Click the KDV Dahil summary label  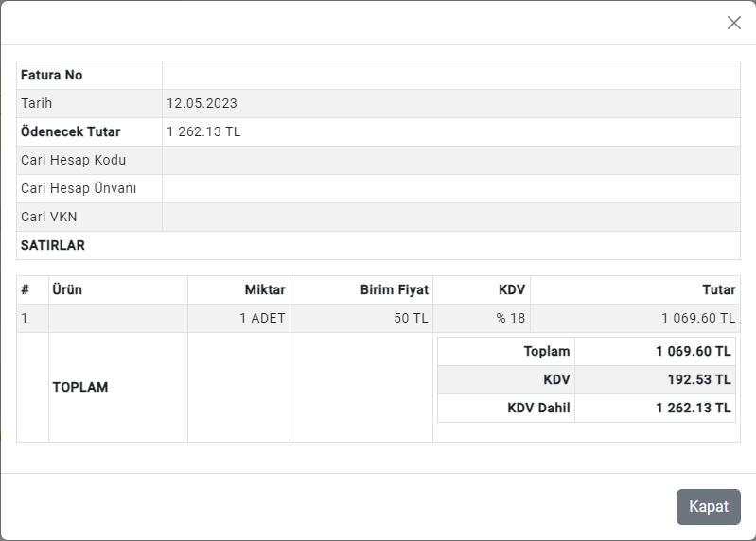click(539, 409)
